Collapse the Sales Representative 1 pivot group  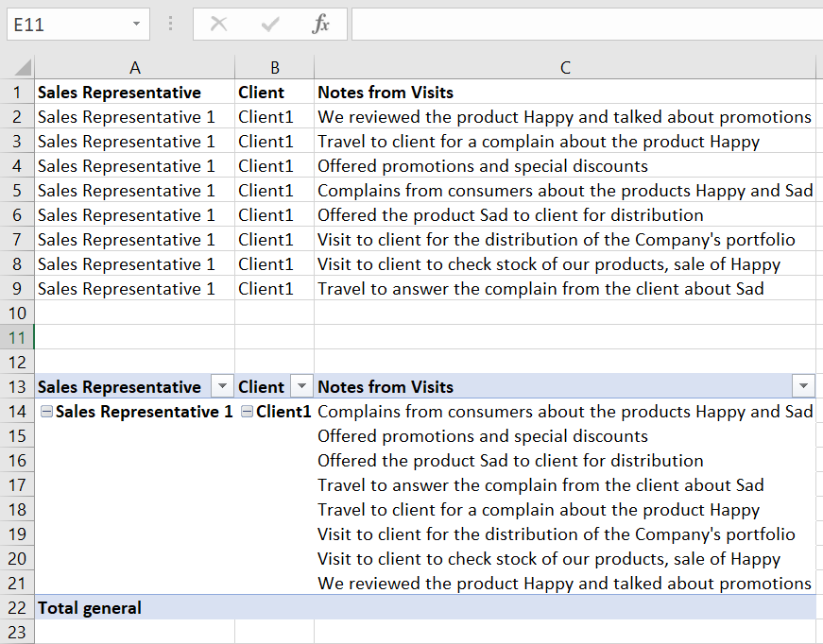(x=45, y=412)
